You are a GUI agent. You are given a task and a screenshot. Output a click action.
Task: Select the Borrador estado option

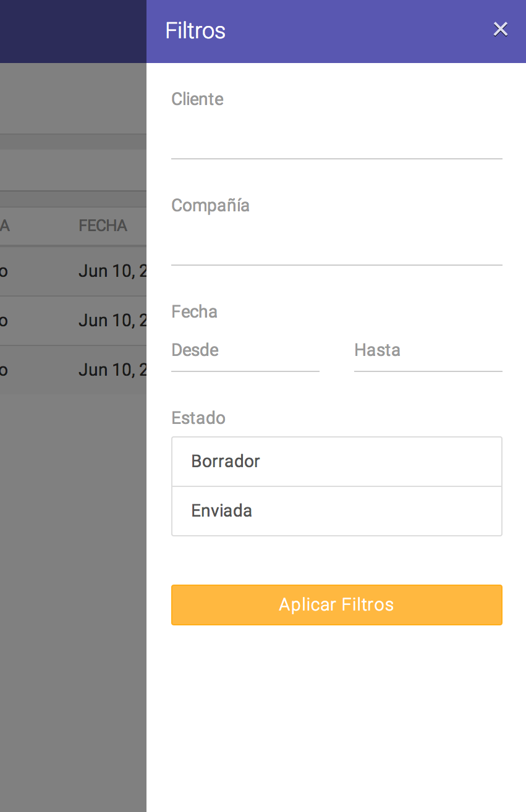pos(336,461)
